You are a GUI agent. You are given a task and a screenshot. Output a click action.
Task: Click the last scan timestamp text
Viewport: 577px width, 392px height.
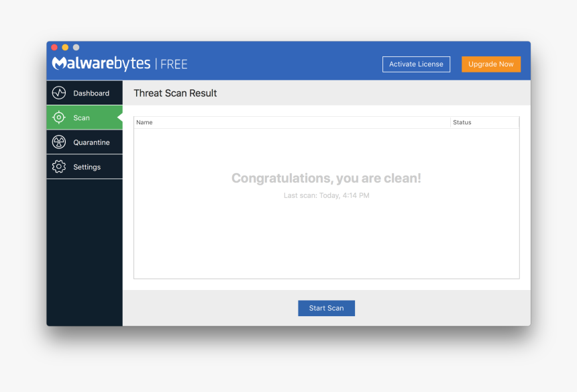[326, 195]
